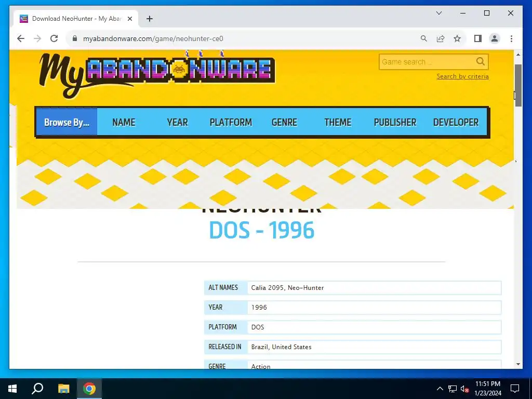532x399 pixels.
Task: Open Windows taskbar search
Action: pyautogui.click(x=37, y=389)
